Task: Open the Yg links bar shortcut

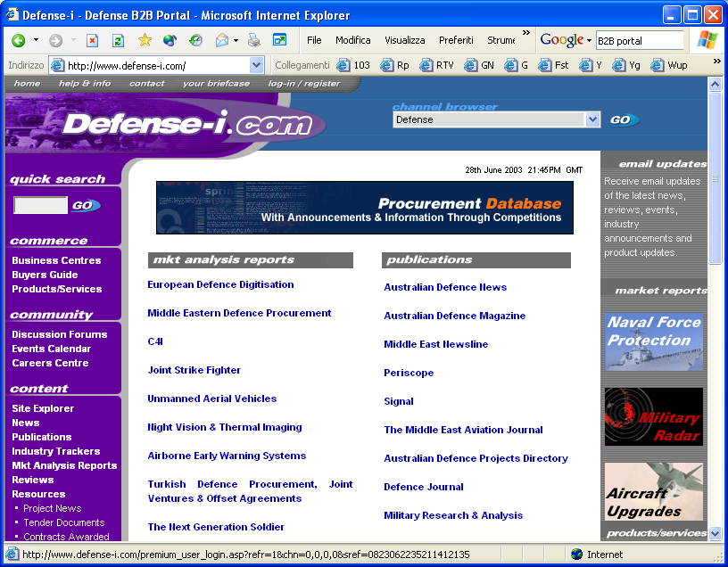Action: pyautogui.click(x=627, y=65)
